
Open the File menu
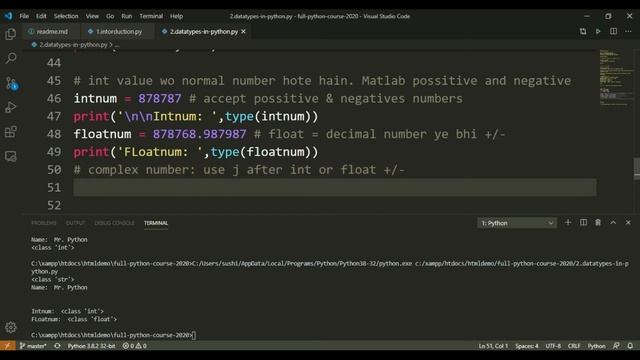coord(24,16)
